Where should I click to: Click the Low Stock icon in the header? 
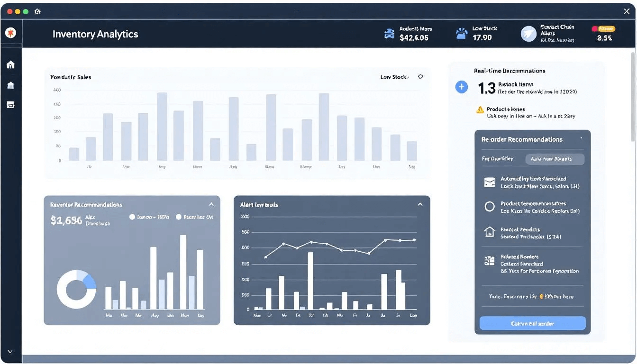click(x=461, y=33)
